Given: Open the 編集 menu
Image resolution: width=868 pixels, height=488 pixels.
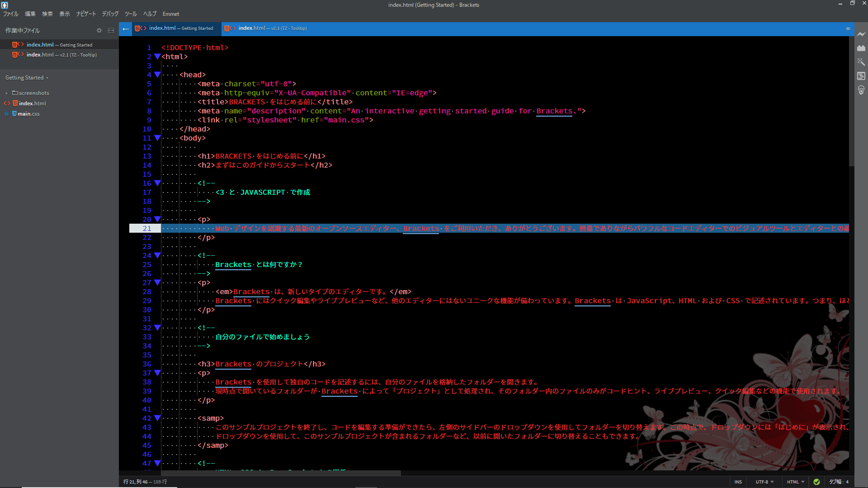Looking at the screenshot, I should coord(30,14).
